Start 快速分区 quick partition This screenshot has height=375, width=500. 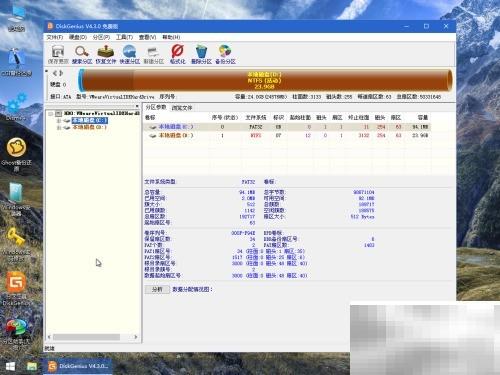pos(130,55)
